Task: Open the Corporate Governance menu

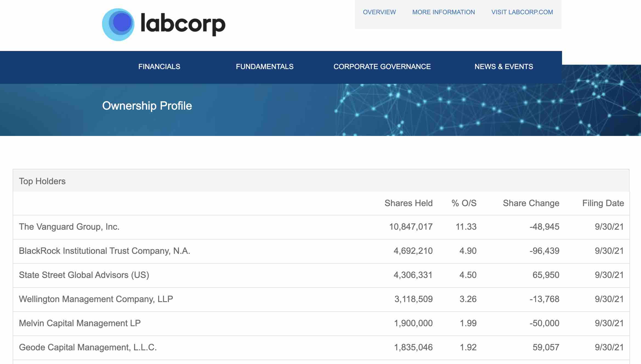Action: point(382,67)
